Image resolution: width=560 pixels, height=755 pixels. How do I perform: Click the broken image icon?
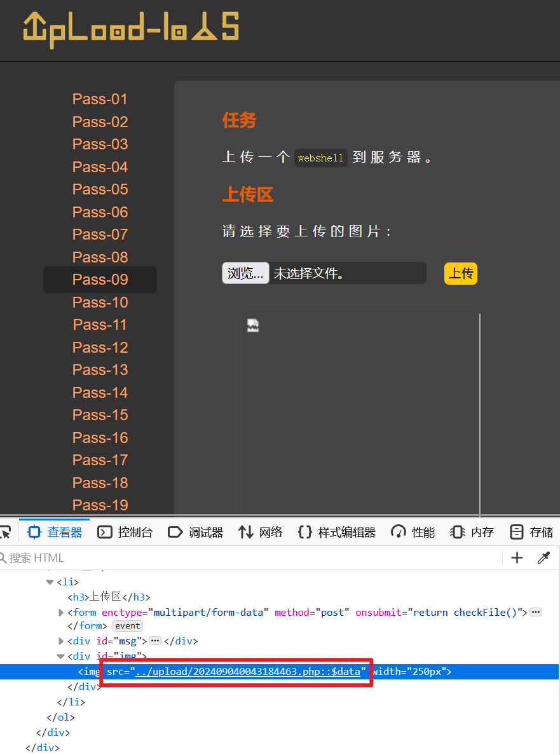coord(253,325)
